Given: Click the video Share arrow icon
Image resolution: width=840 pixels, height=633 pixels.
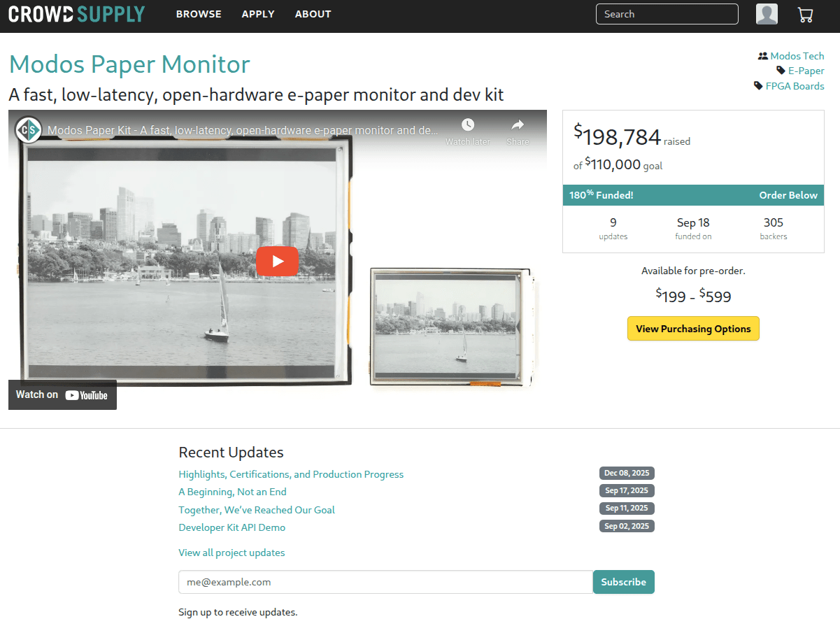Looking at the screenshot, I should [x=518, y=125].
